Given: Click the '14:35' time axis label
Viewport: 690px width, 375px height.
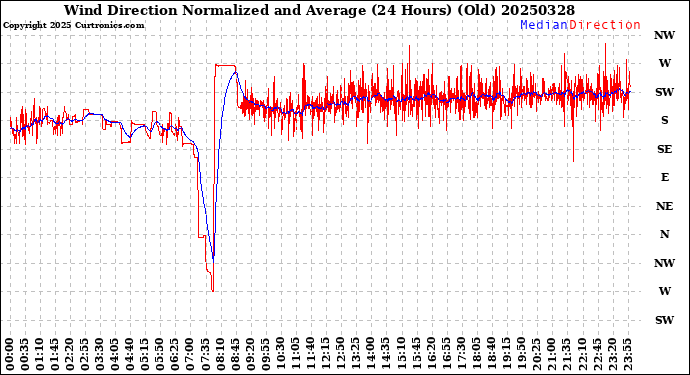Looking at the screenshot, I should [x=385, y=354].
